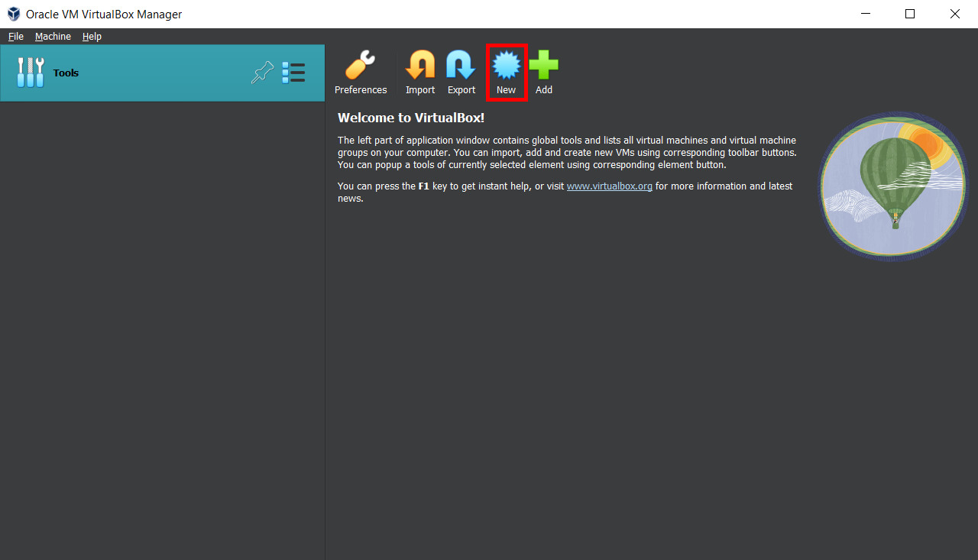Close the VirtualBox Manager window

(x=954, y=14)
